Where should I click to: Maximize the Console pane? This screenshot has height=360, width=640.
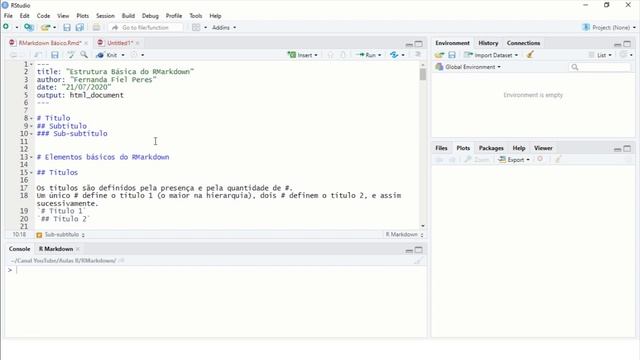coord(419,250)
